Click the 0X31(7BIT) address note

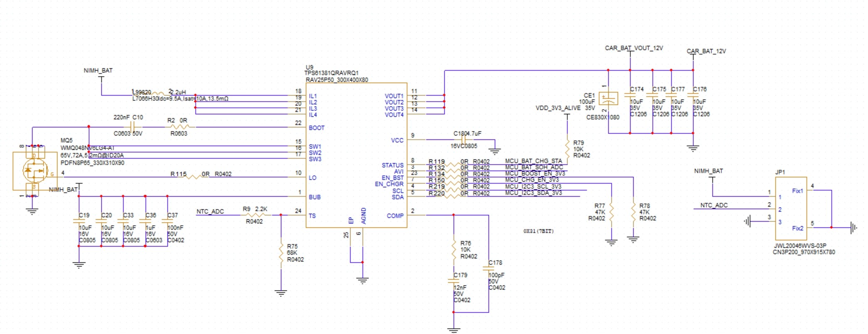(x=539, y=231)
